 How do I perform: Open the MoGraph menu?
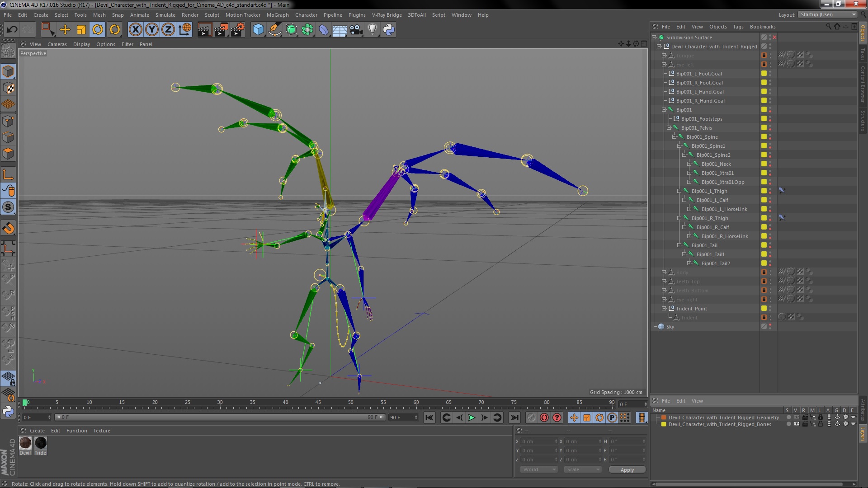click(x=278, y=15)
